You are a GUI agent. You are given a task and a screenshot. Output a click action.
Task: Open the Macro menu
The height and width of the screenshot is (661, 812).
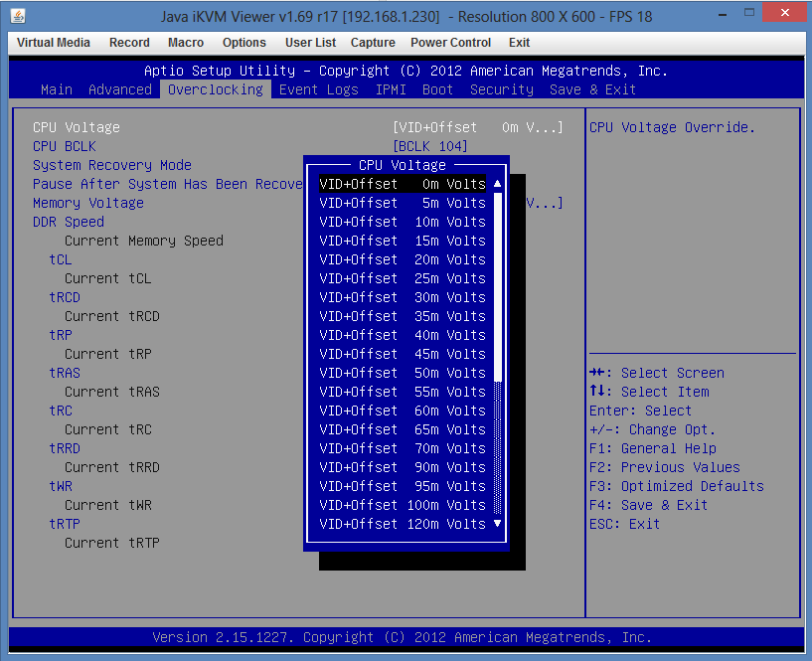pyautogui.click(x=186, y=43)
